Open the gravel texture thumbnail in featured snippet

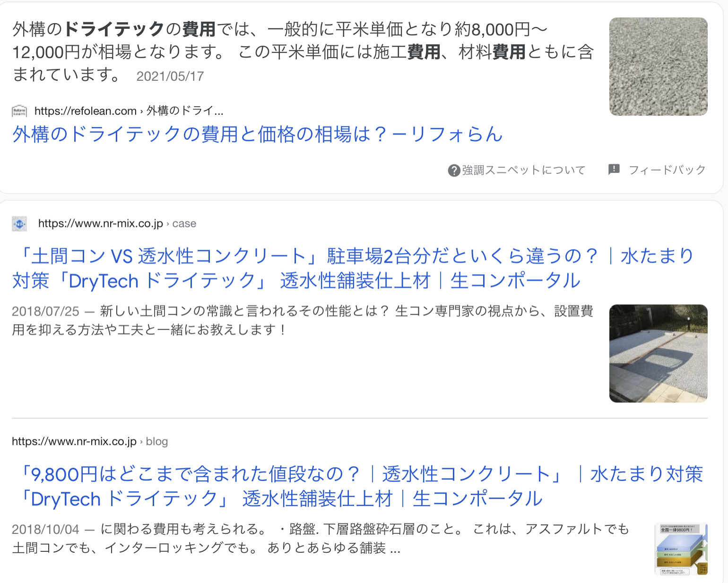pyautogui.click(x=659, y=67)
